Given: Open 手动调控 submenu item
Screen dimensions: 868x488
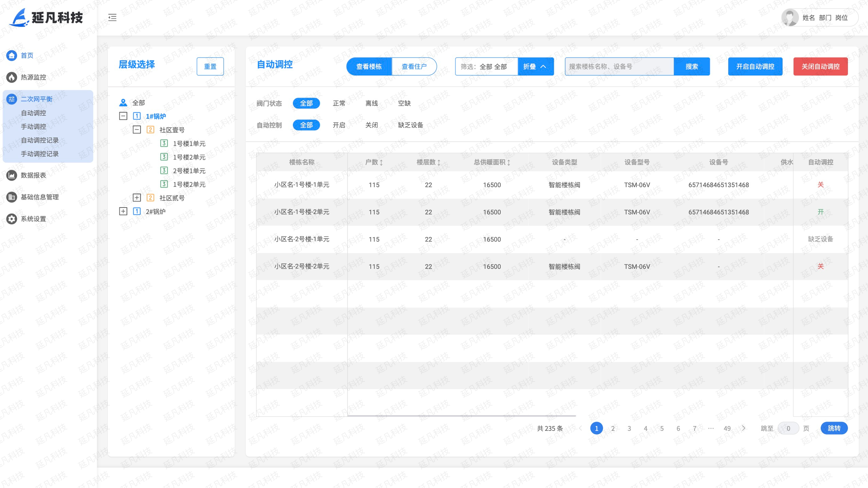Looking at the screenshot, I should click(x=33, y=127).
